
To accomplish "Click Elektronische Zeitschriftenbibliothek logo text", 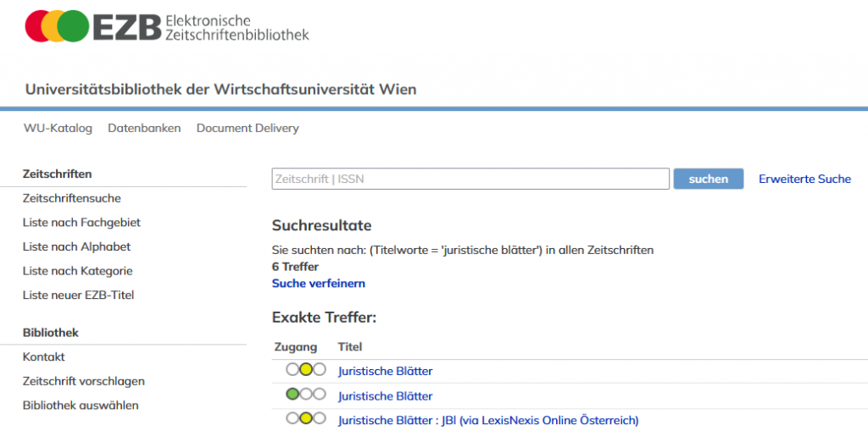I will coord(237,28).
